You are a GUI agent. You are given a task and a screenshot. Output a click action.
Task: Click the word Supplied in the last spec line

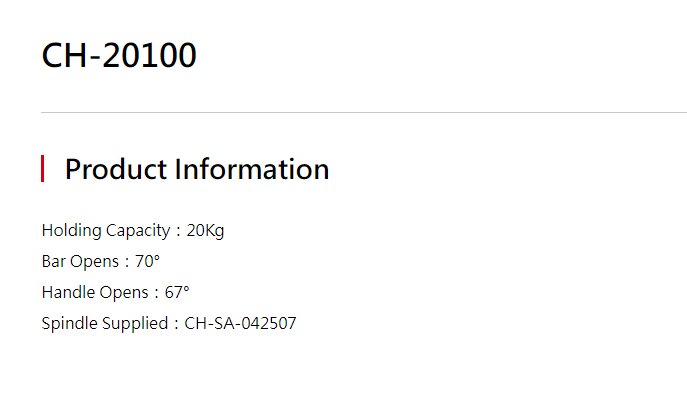(x=135, y=324)
